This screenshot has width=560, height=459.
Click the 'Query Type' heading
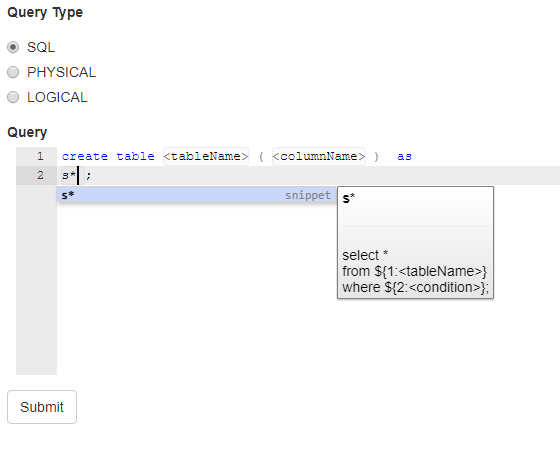[x=45, y=13]
